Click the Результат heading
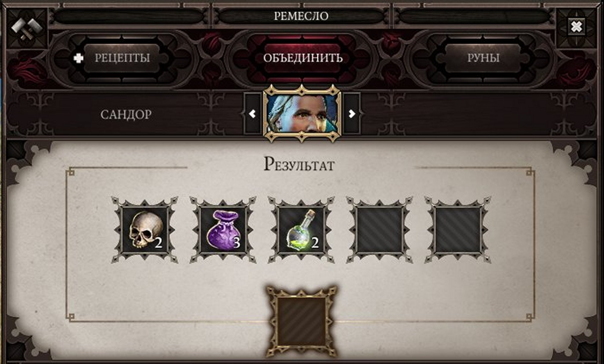604x364 pixels. tap(299, 164)
